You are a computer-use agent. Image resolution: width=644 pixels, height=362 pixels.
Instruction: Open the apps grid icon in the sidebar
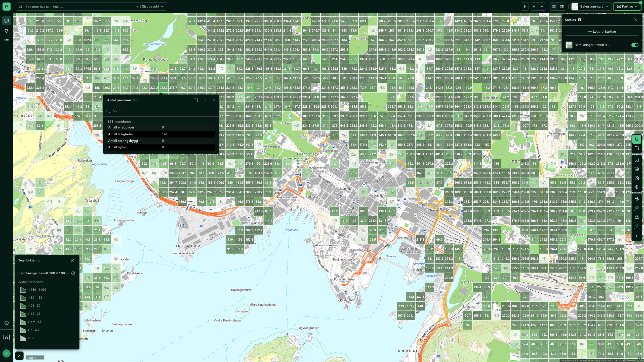7,337
